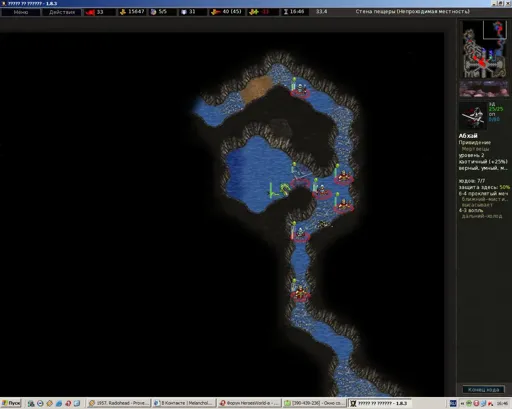512x409 pixels.
Task: Click the units shield icon showing 31
Action: (x=184, y=12)
